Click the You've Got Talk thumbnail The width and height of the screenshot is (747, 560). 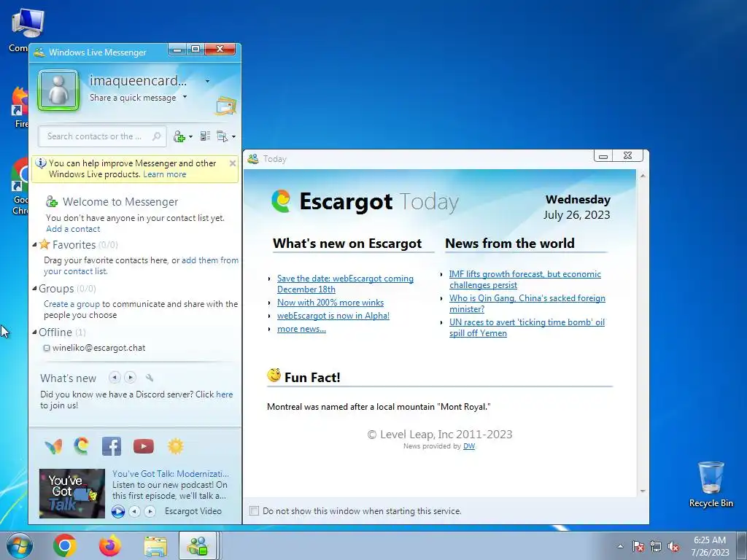pyautogui.click(x=72, y=494)
